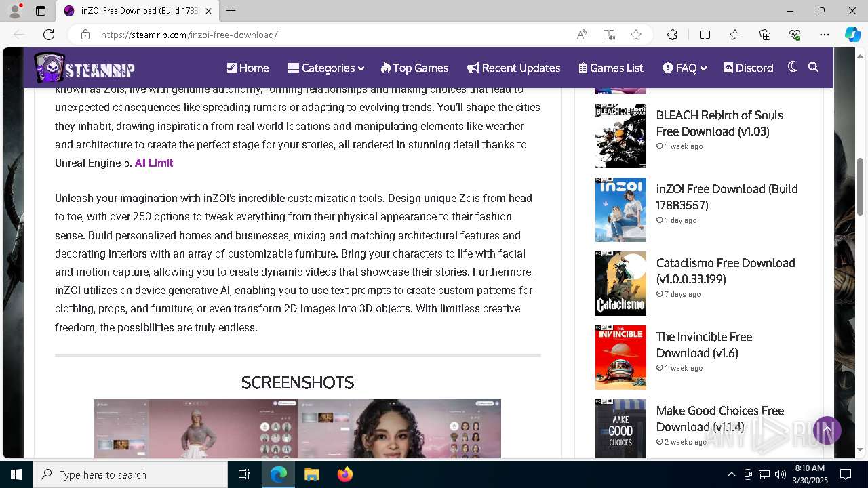Open the notification center icon
This screenshot has width=868, height=488.
click(x=846, y=474)
